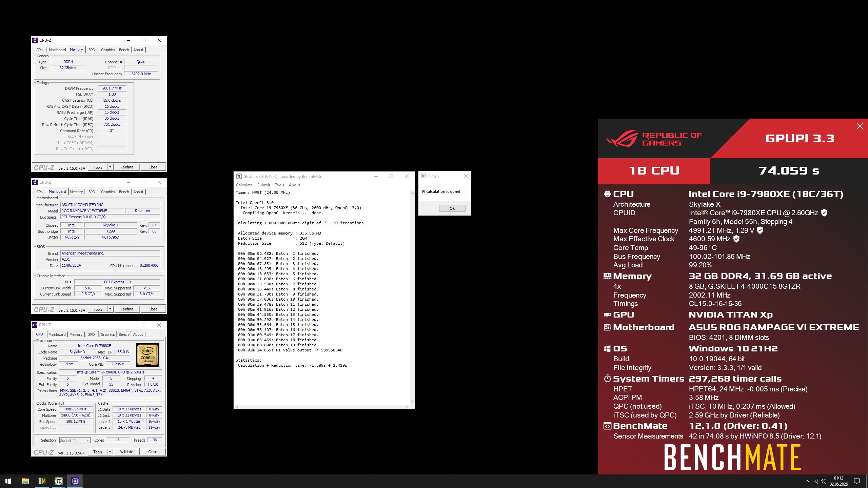Viewport: 868px width, 488px height.
Task: Click the Memory module icon in BenchMate
Action: (x=607, y=276)
